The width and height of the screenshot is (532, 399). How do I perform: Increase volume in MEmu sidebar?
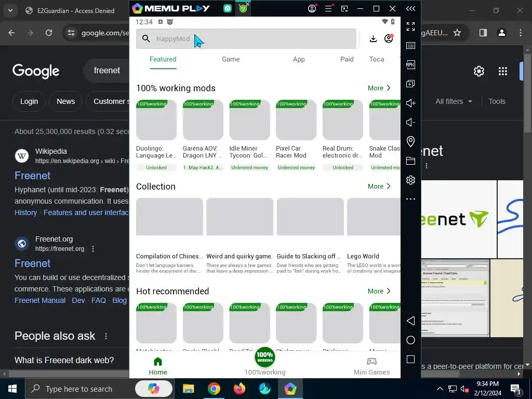coord(410,103)
